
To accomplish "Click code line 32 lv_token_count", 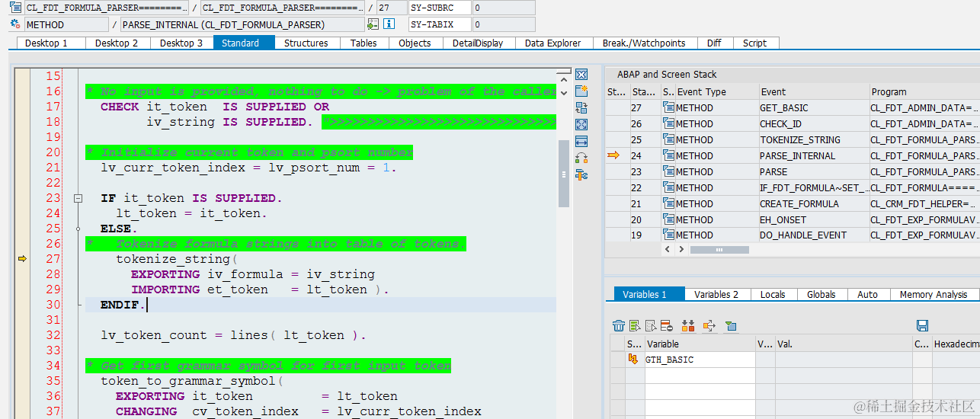I will tap(233, 335).
